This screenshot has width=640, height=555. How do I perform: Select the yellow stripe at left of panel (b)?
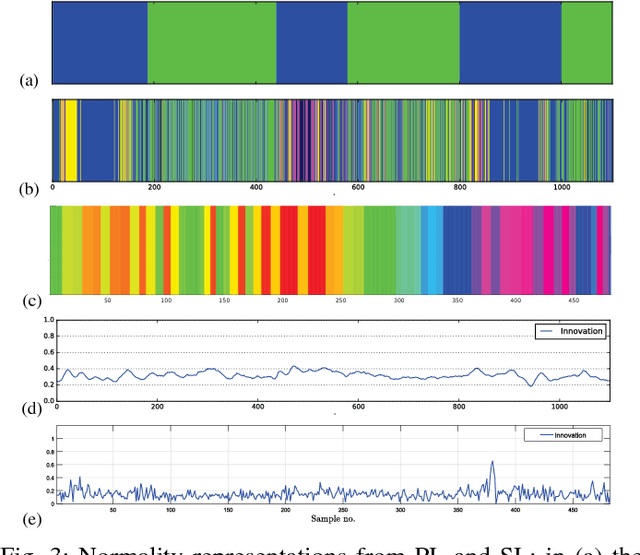[x=71, y=139]
